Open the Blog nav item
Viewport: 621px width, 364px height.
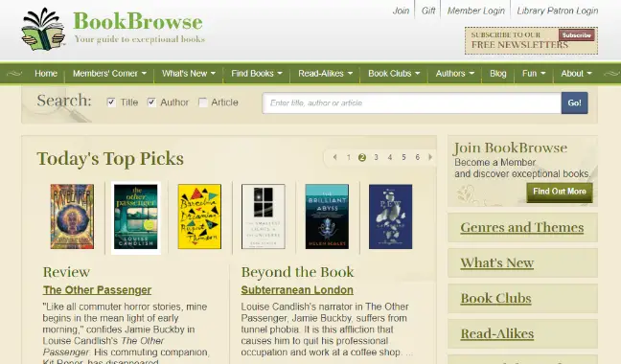(x=497, y=74)
